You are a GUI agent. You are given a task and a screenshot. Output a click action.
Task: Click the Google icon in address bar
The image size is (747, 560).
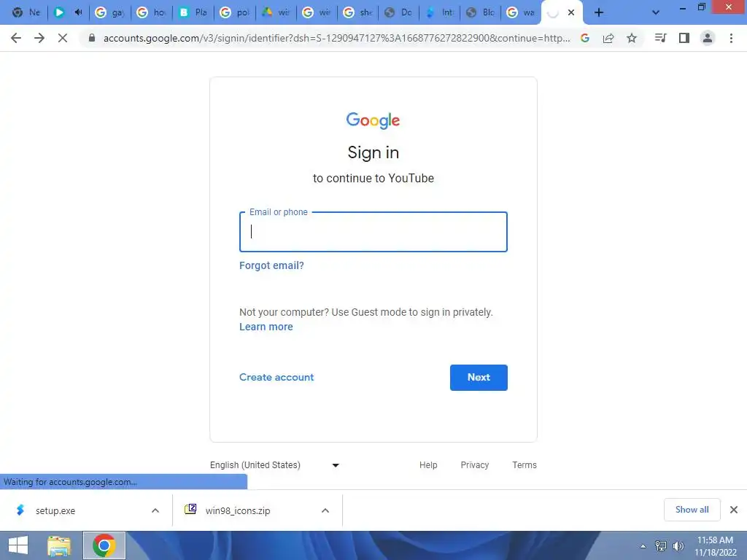584,38
